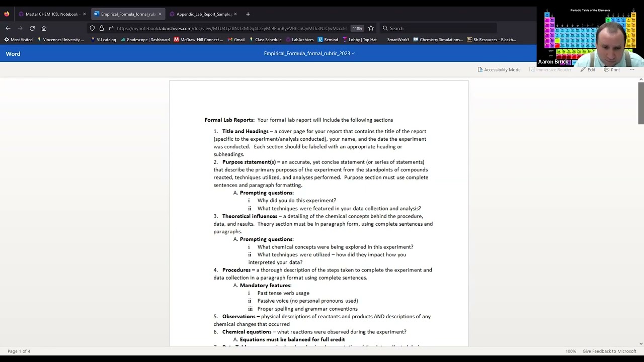This screenshot has height=362, width=644.
Task: Click 'Why did you do this experiment?' line
Action: coord(297,201)
